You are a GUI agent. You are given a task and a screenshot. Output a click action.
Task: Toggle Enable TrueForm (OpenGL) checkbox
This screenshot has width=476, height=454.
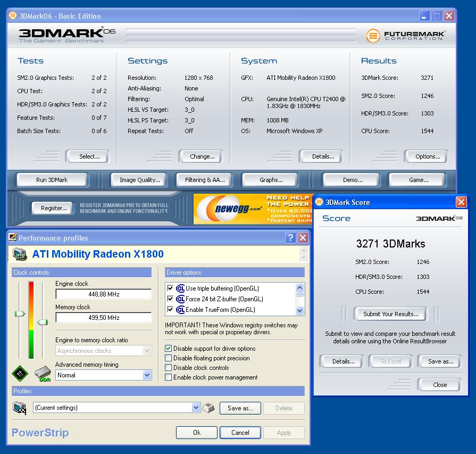pos(170,309)
